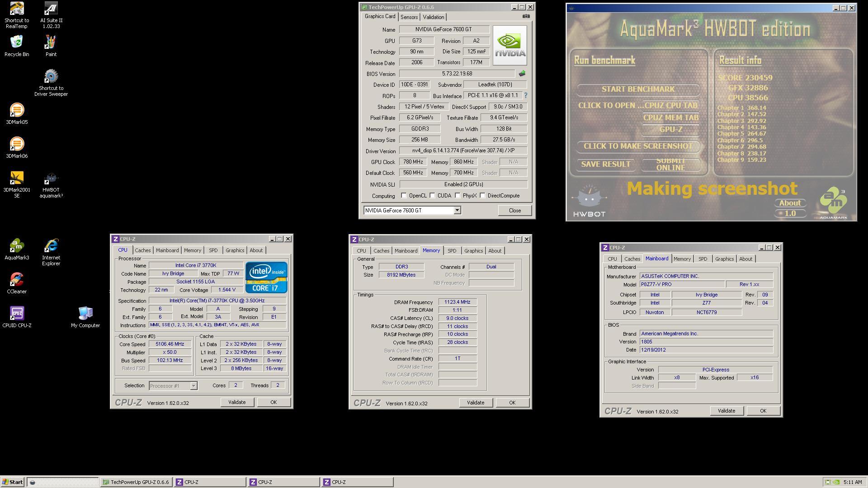
Task: Switch to the Validation tab in GPU-Z
Action: coord(433,17)
